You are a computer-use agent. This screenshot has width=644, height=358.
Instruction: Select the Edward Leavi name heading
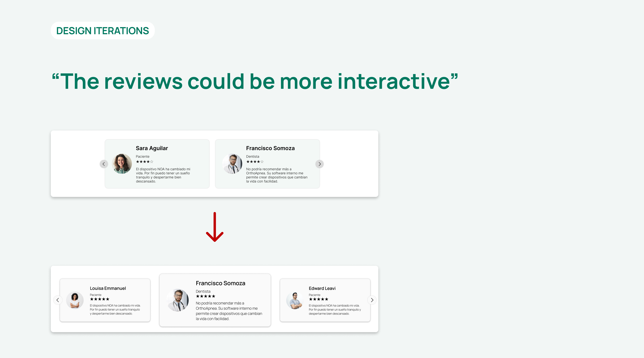(322, 288)
